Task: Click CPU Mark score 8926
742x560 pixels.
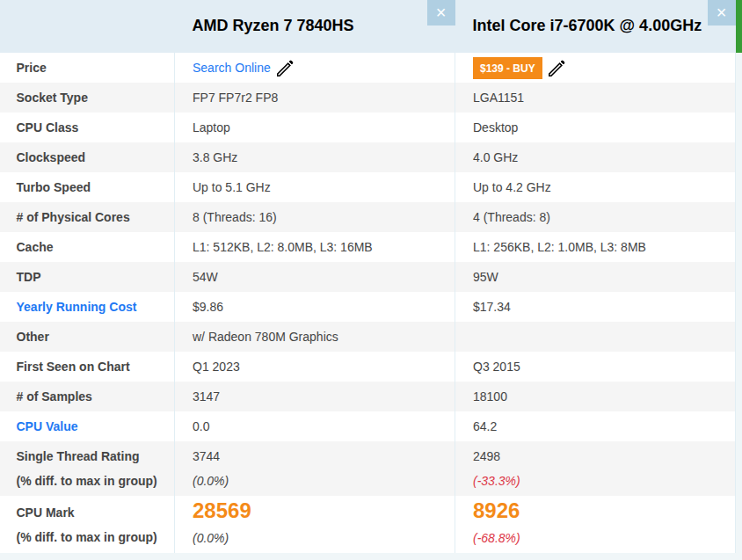Action: [496, 511]
